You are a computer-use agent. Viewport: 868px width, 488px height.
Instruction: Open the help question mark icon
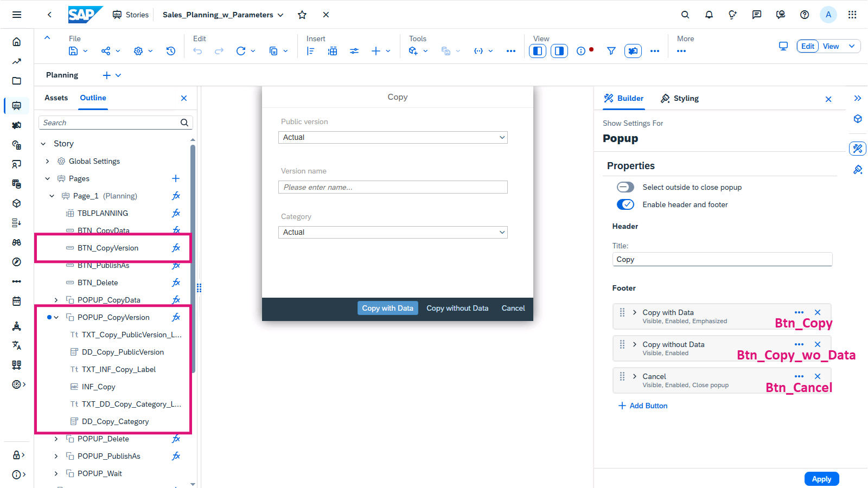point(805,15)
